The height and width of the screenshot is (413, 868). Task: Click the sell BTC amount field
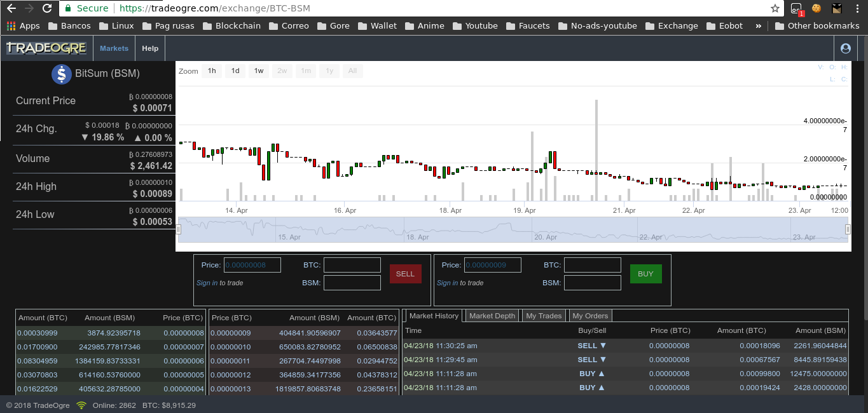(x=352, y=265)
